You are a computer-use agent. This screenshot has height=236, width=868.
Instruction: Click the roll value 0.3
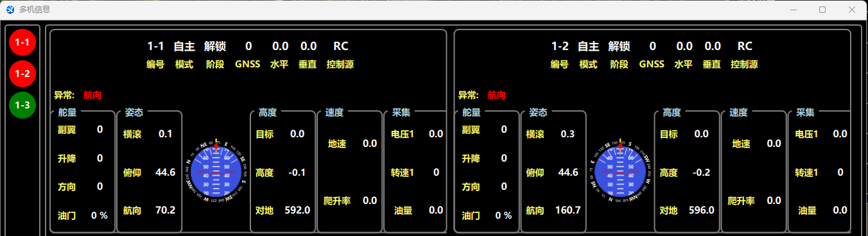click(x=568, y=133)
